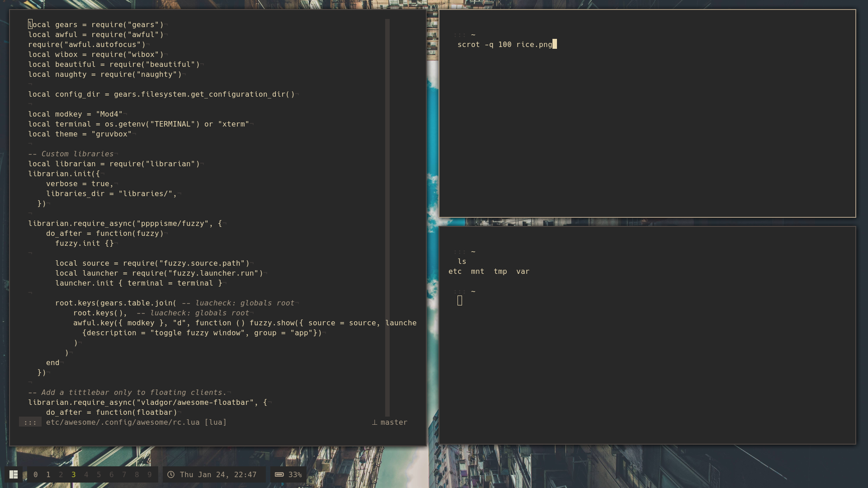
Task: Click the scrot -q 100 rice.png command
Action: pos(505,44)
